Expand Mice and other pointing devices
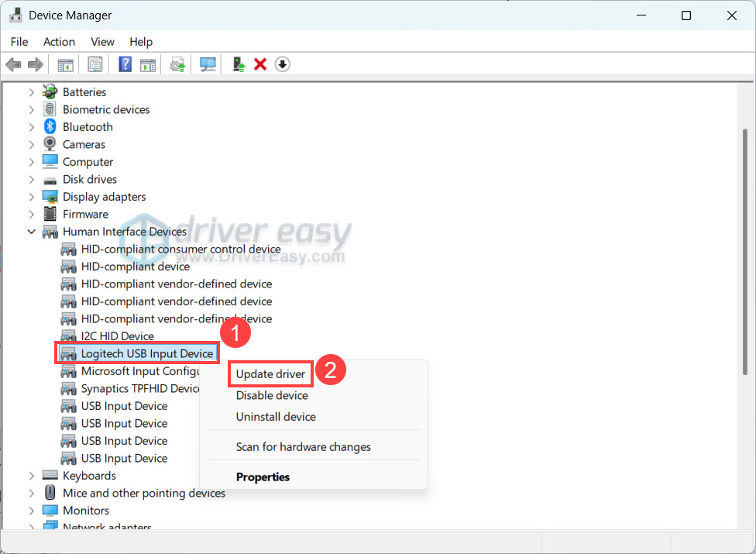This screenshot has height=554, width=756. [x=31, y=494]
